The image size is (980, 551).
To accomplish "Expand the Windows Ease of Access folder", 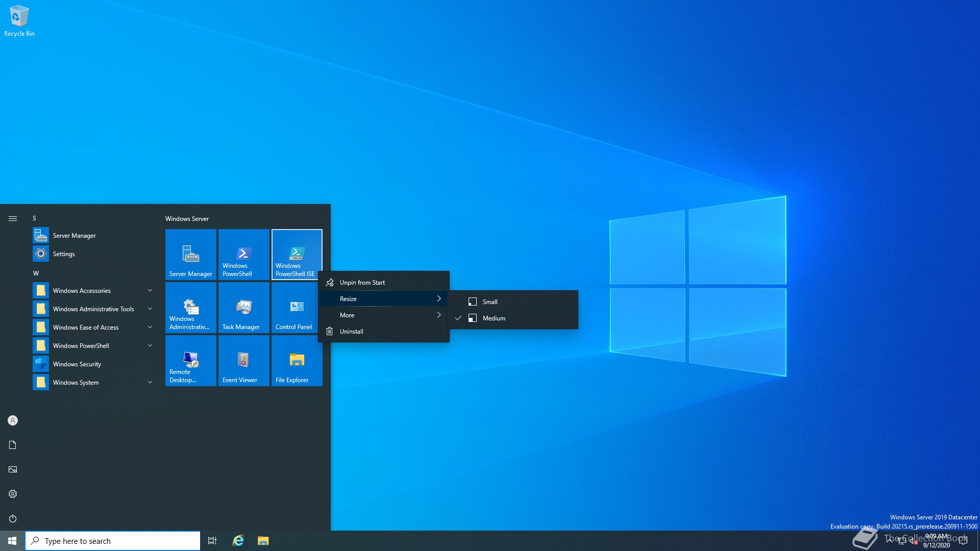I will tap(94, 327).
